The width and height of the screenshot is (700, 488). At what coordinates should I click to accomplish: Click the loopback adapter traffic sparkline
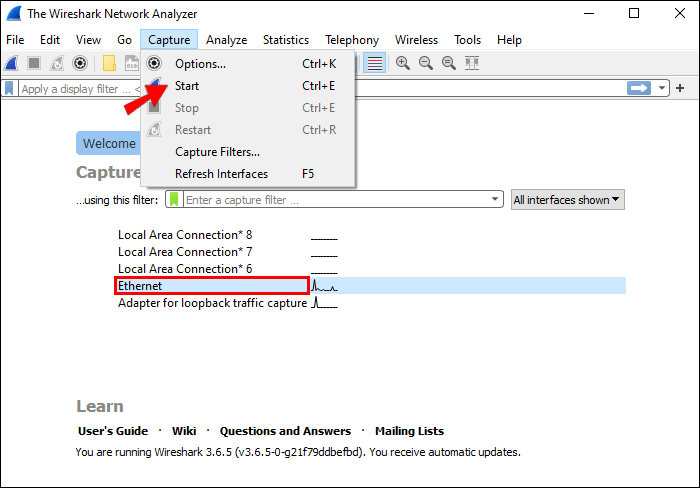(324, 303)
